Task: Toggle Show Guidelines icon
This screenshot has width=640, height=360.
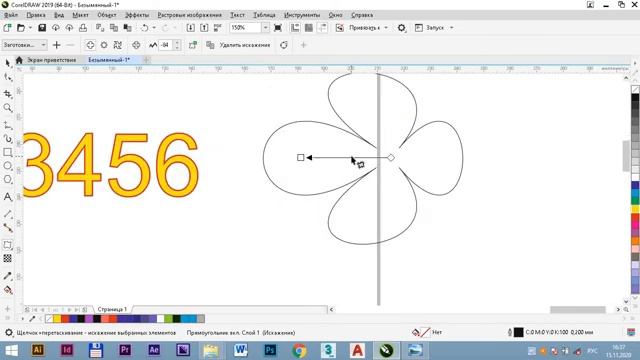Action: [322, 28]
